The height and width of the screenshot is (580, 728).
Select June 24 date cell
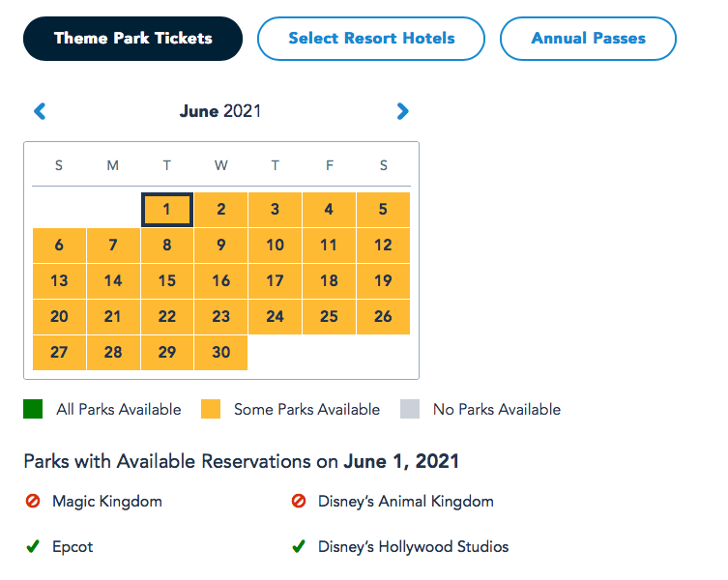[276, 317]
